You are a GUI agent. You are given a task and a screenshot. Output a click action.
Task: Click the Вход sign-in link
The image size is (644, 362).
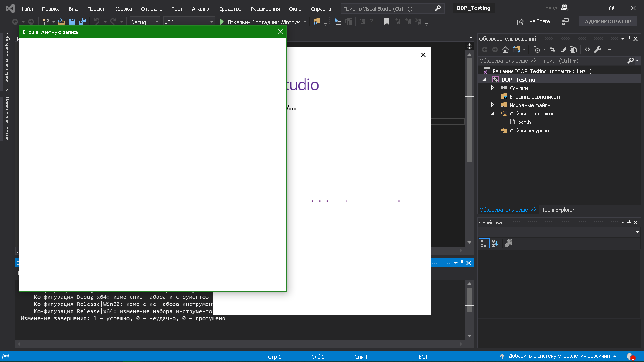(x=551, y=8)
